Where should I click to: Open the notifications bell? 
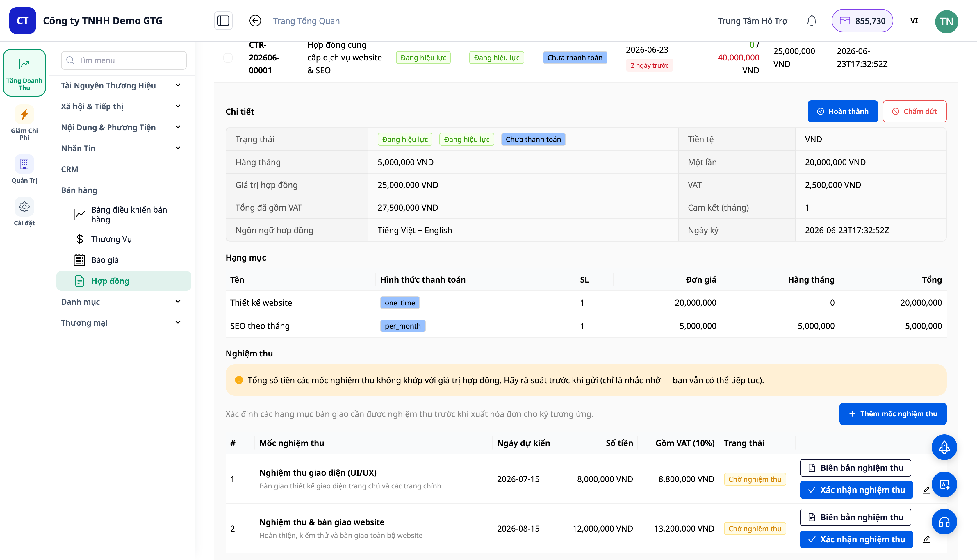[811, 21]
